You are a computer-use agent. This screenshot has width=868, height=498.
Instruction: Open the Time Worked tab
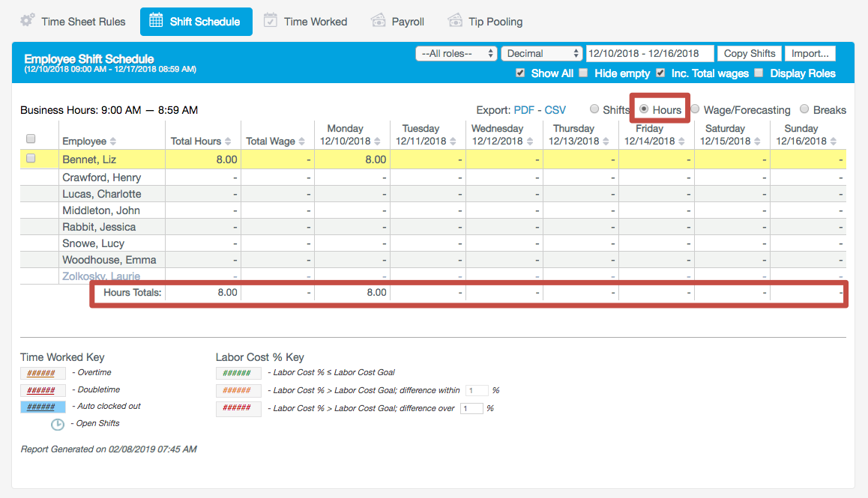(x=315, y=22)
